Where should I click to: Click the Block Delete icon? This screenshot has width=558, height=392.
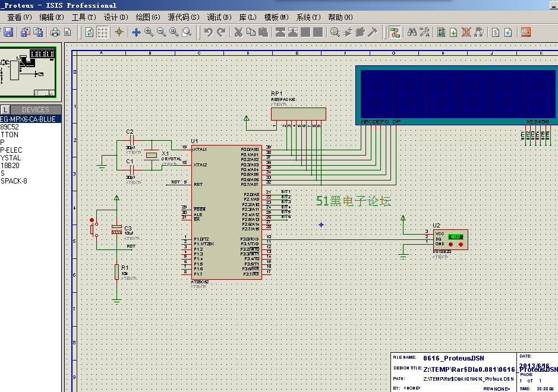(x=318, y=33)
